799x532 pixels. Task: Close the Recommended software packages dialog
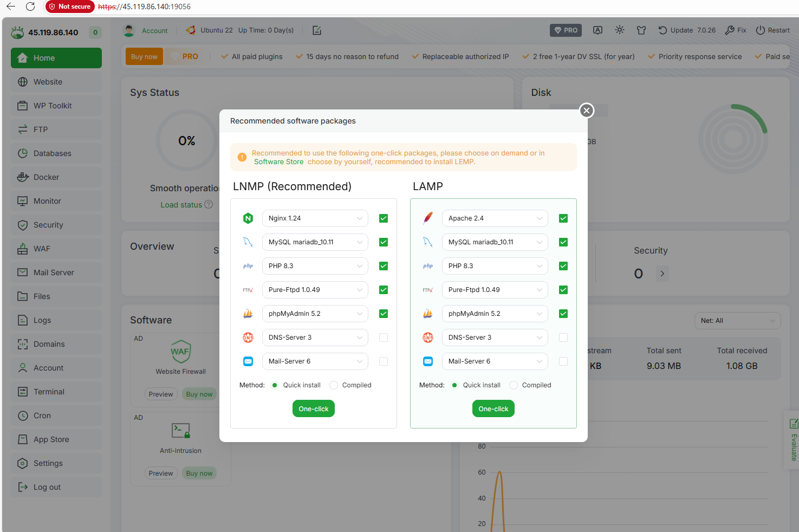(586, 111)
